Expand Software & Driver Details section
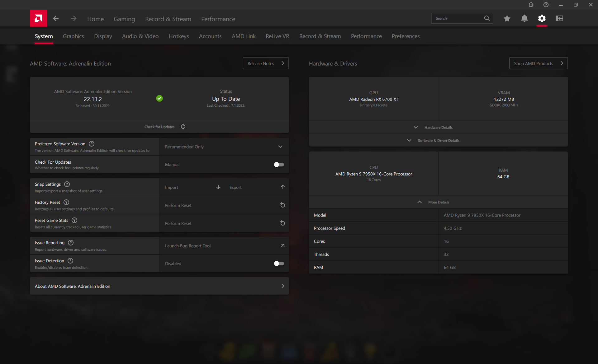Viewport: 598px width, 364px height. click(438, 140)
